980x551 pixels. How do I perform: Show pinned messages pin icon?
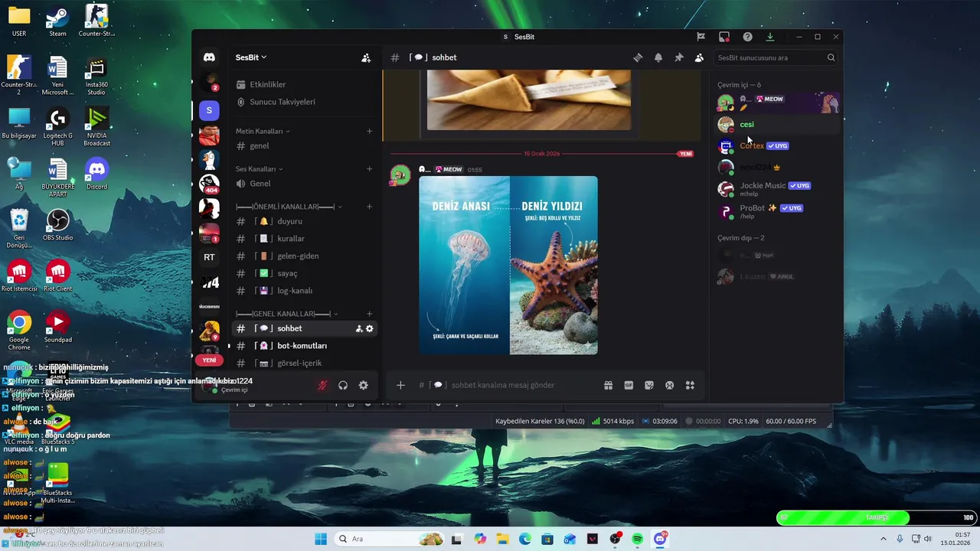678,57
